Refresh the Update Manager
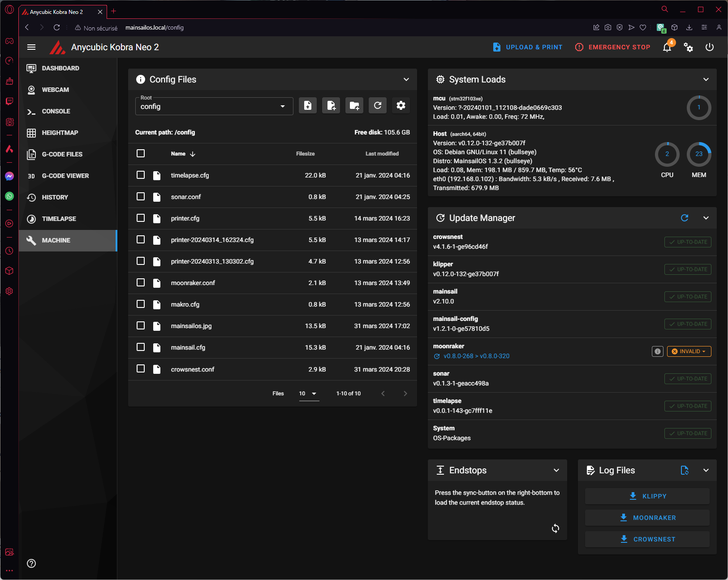 coord(685,218)
